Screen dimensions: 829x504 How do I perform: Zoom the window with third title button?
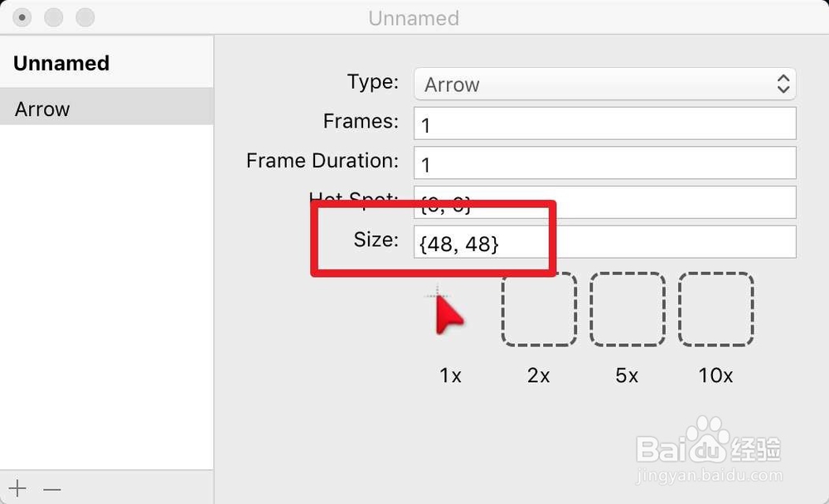tap(85, 17)
